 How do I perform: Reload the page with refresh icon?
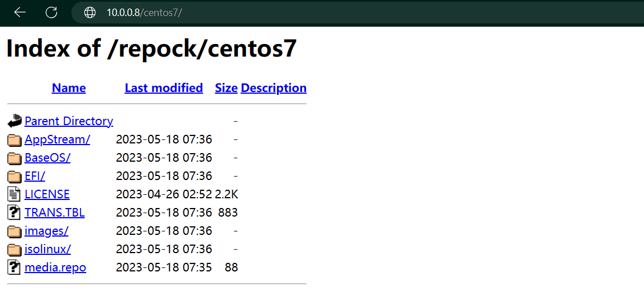(51, 13)
